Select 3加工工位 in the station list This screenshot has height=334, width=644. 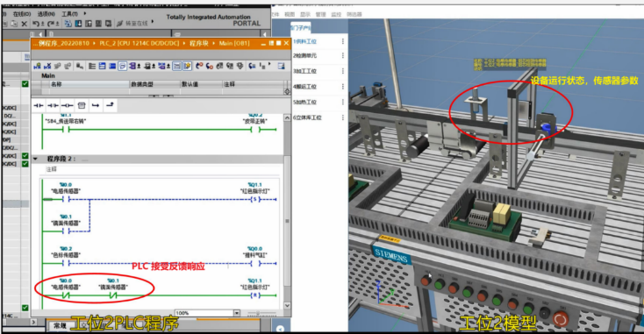[304, 71]
